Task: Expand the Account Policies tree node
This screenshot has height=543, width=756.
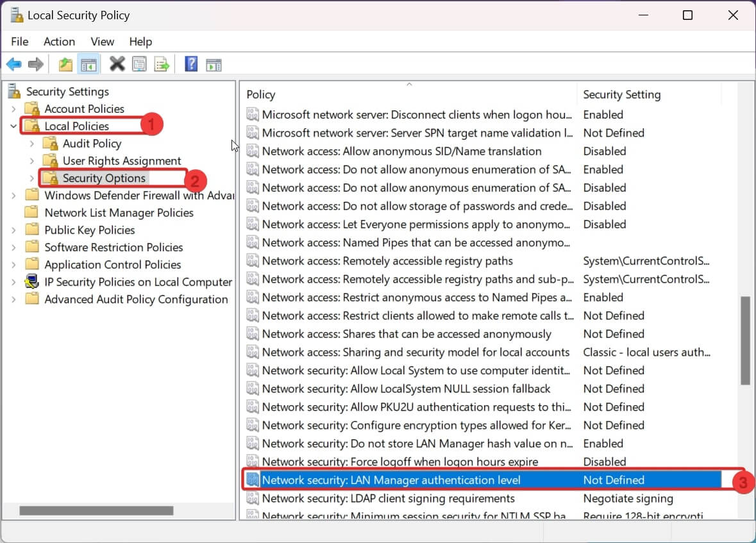Action: (x=13, y=109)
